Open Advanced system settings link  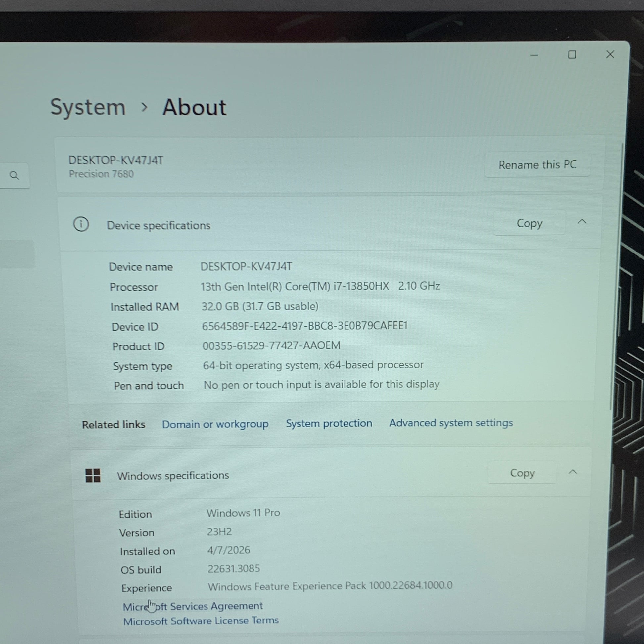click(x=451, y=423)
